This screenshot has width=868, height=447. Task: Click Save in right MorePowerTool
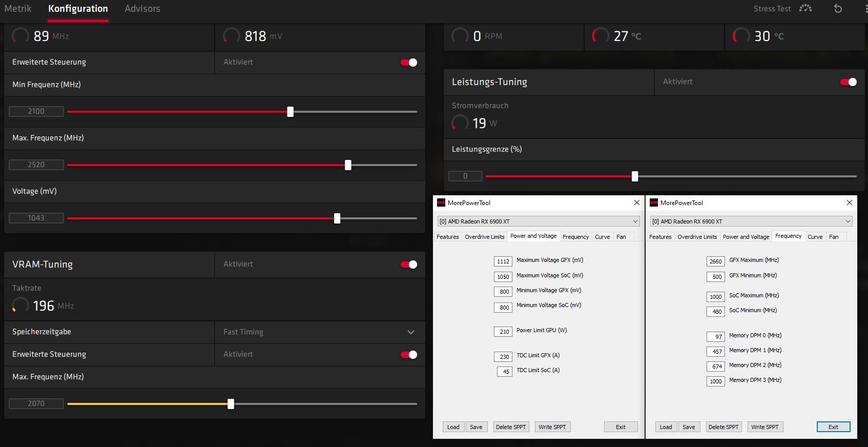point(689,427)
